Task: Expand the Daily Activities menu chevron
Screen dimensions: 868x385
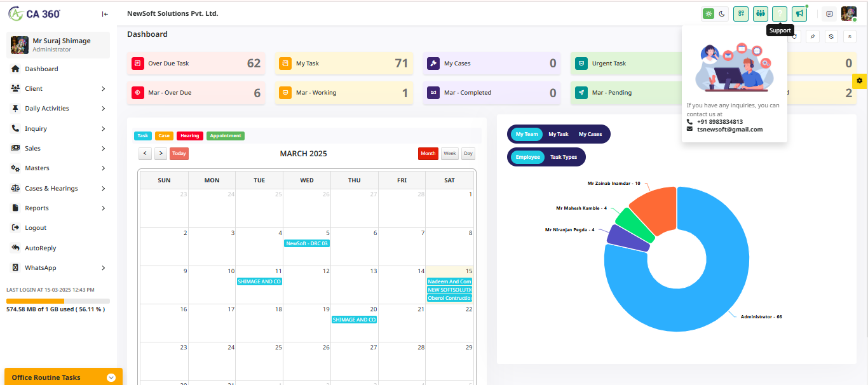Action: pyautogui.click(x=104, y=109)
